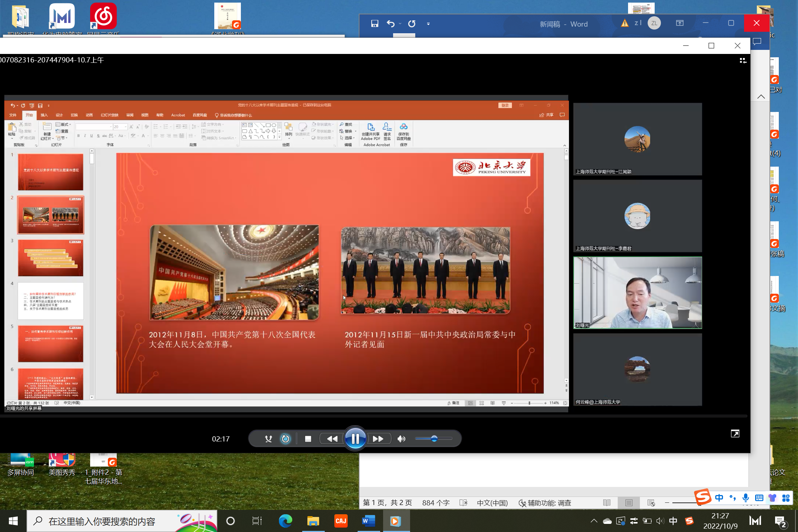
Task: Open CAJ viewer from taskbar
Action: tap(341, 521)
